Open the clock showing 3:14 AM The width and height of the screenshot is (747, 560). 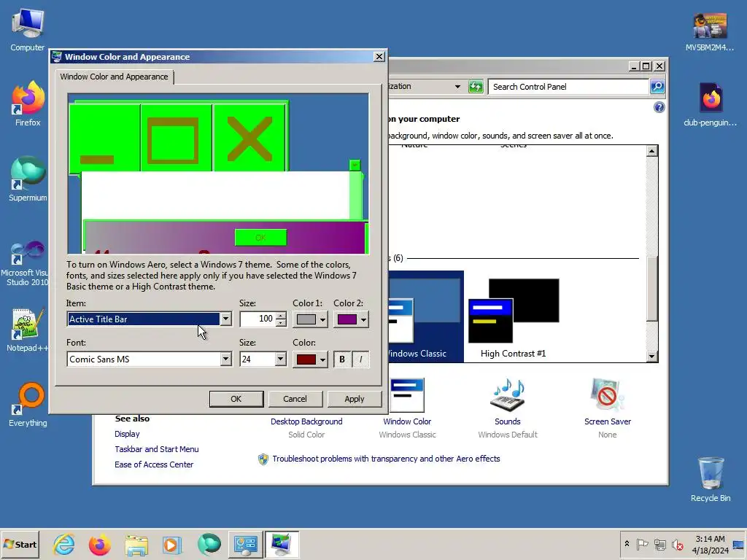click(710, 544)
